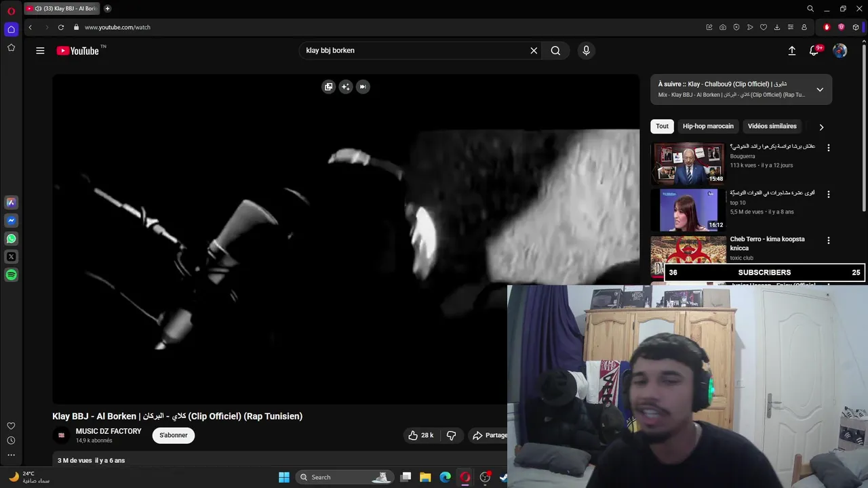
Task: Open the MUSIC DZ FACTORY channel name
Action: coord(108,431)
